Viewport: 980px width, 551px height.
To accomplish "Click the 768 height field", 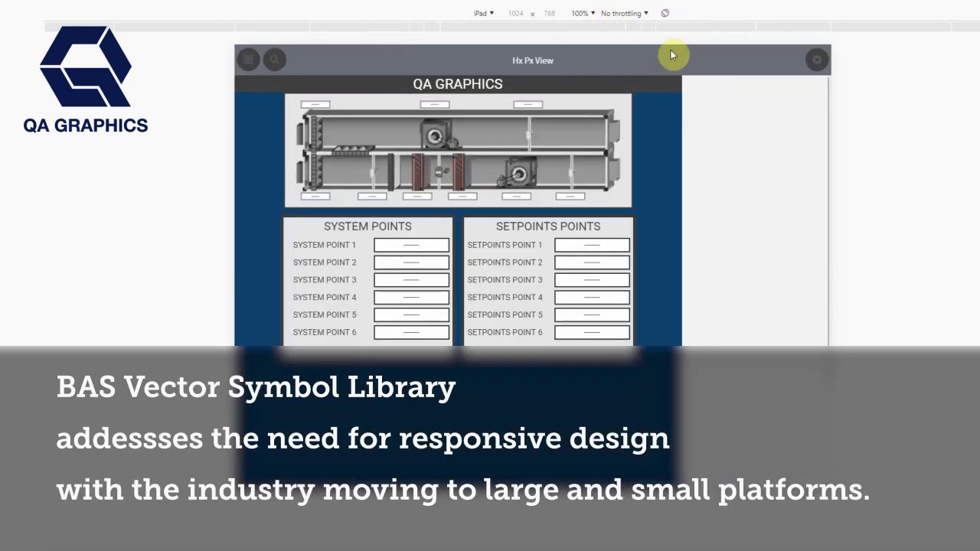I will pos(549,14).
